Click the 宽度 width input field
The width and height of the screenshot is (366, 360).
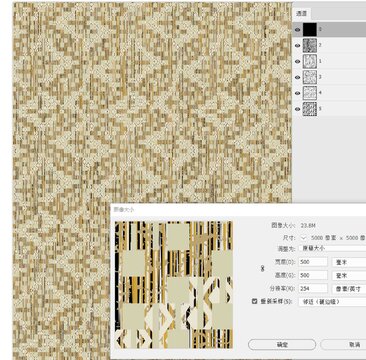click(x=313, y=262)
